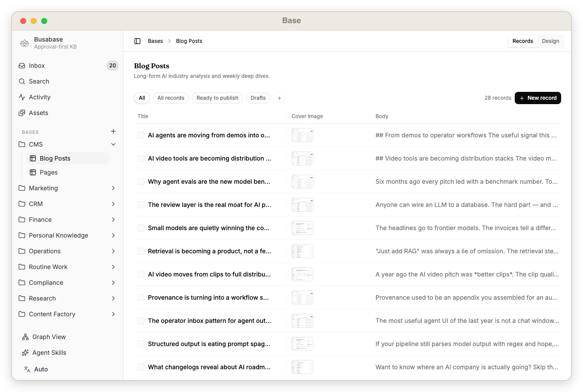Switch to the Records tab

tap(523, 41)
